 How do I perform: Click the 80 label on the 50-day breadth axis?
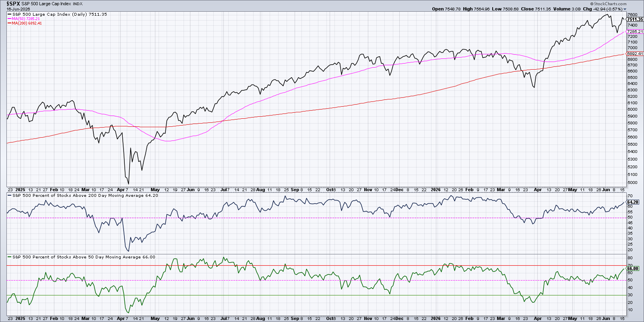click(x=631, y=258)
